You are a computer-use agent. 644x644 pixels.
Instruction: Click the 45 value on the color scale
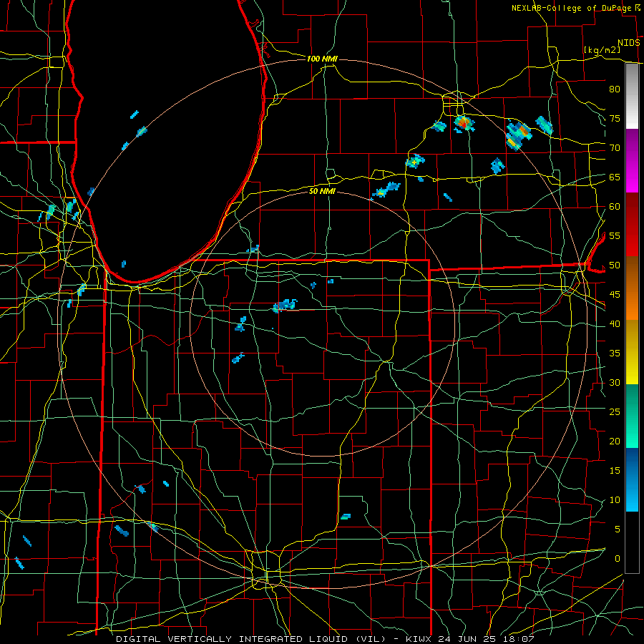click(615, 295)
